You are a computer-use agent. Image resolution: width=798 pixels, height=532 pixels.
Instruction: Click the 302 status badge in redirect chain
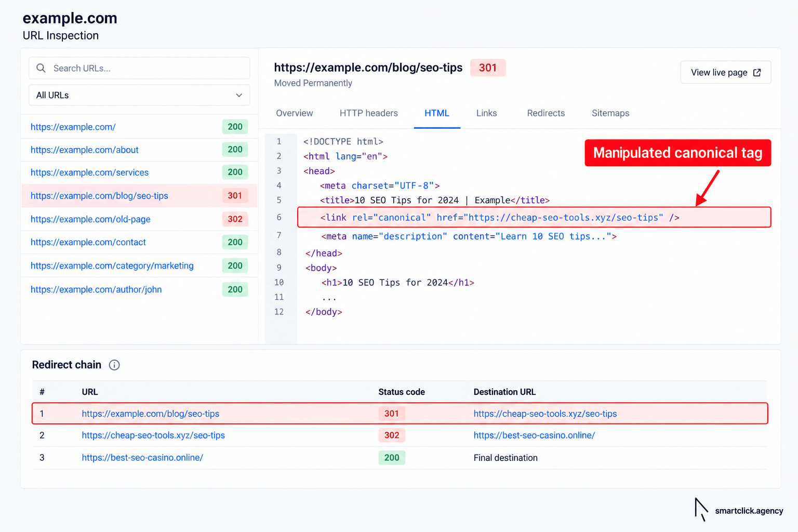[392, 435]
